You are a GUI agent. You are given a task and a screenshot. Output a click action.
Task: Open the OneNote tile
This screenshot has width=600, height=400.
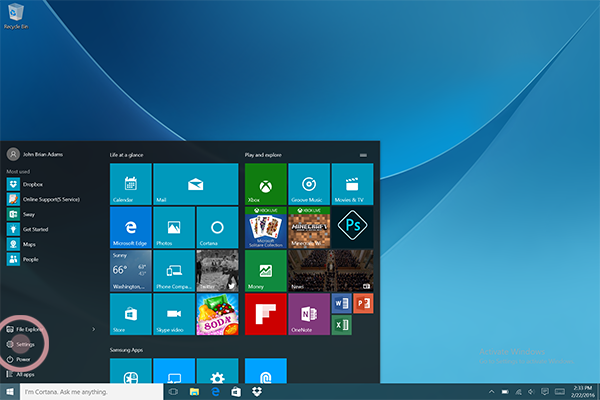pyautogui.click(x=309, y=314)
